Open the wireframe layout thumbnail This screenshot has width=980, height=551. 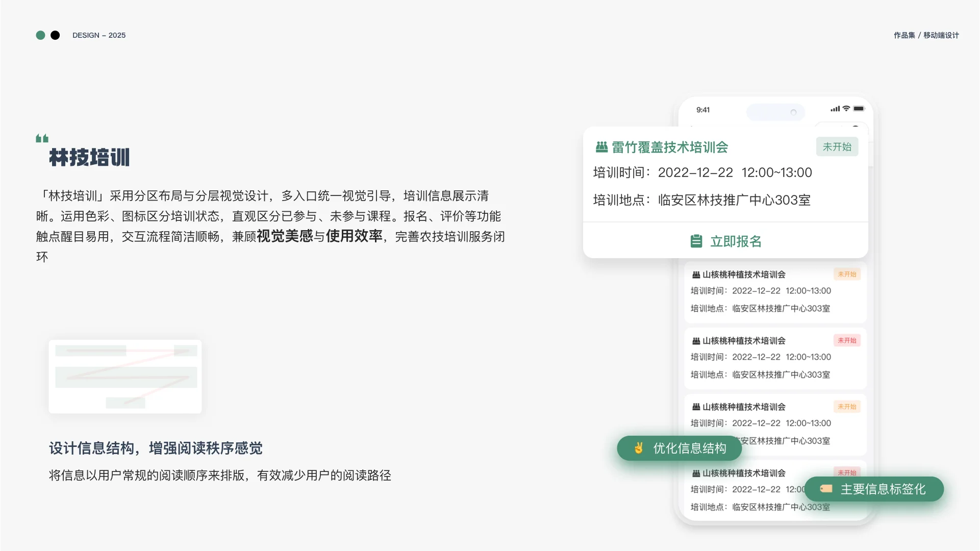click(x=125, y=377)
